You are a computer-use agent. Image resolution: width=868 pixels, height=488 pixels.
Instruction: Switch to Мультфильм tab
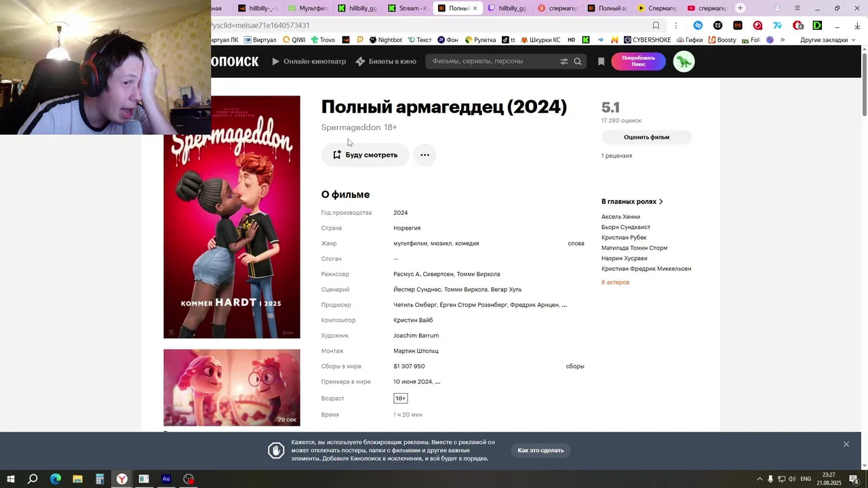308,8
